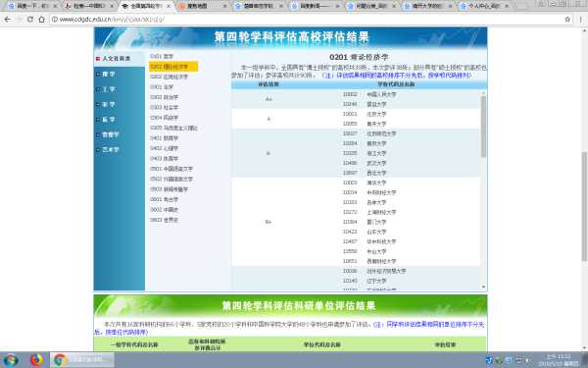Click the page vertical scrollbar thumb
This screenshot has height=368, width=588.
(584, 206)
